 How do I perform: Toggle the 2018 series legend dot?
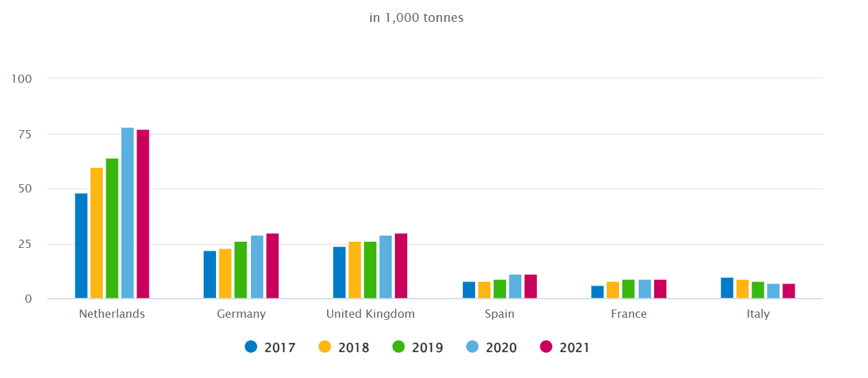click(325, 347)
